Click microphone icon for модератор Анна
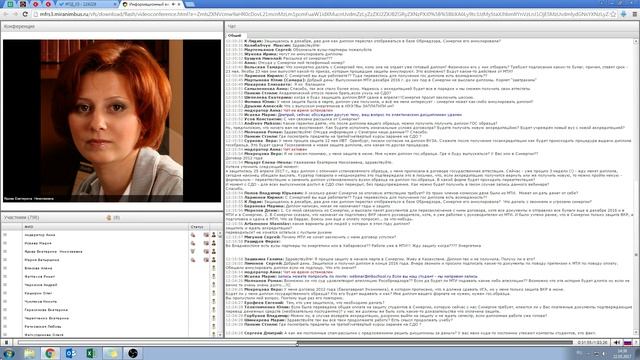640x360 pixels. pyautogui.click(x=193, y=235)
